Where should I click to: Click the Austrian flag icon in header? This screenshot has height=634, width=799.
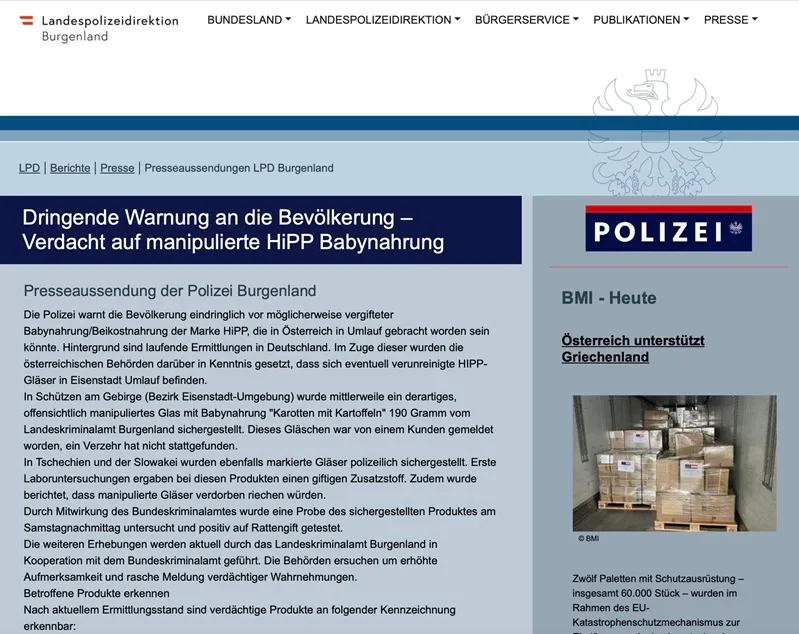27,20
